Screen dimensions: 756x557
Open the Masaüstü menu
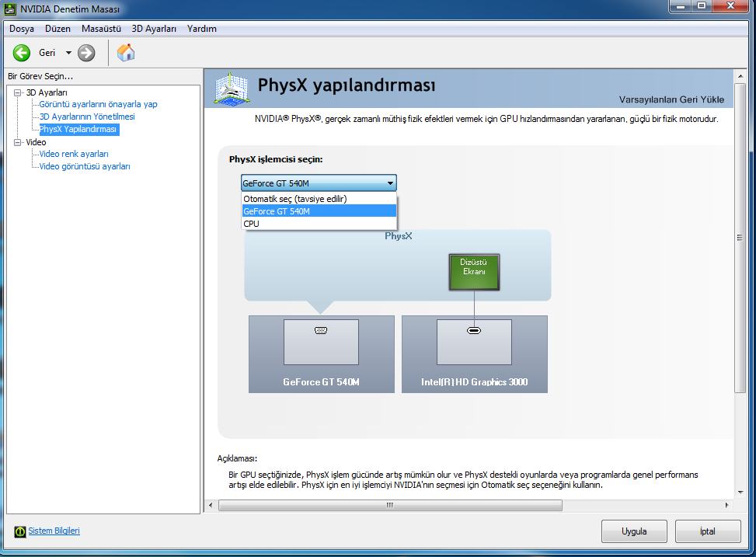click(x=101, y=29)
